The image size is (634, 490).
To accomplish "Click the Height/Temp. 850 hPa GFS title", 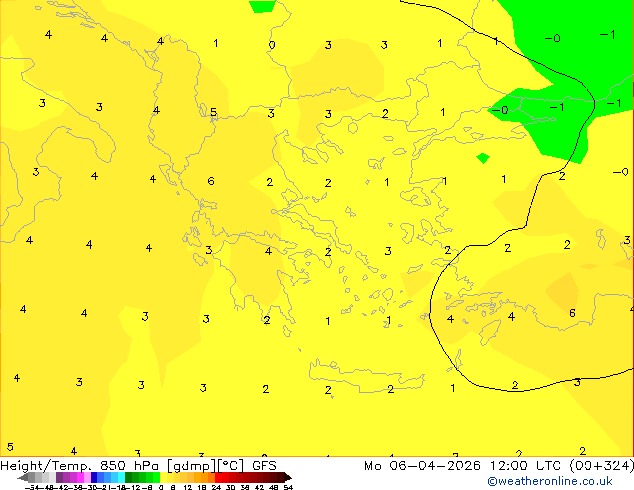I will click(x=138, y=465).
